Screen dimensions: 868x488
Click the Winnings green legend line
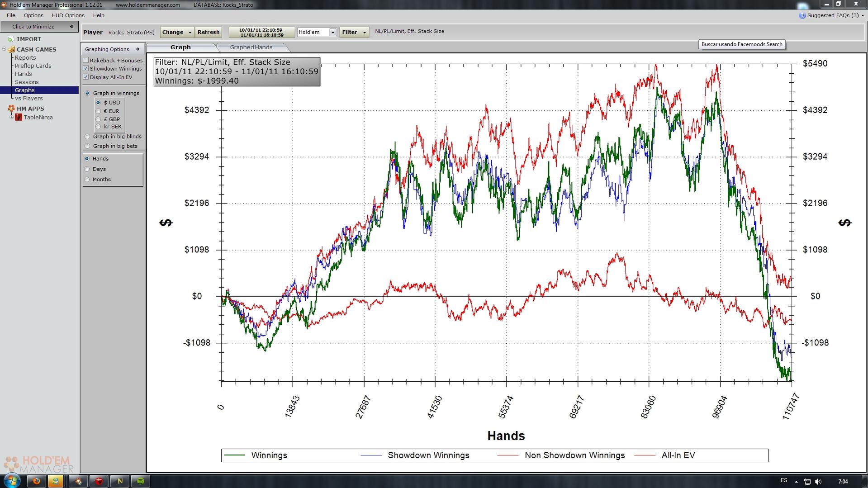click(x=235, y=455)
